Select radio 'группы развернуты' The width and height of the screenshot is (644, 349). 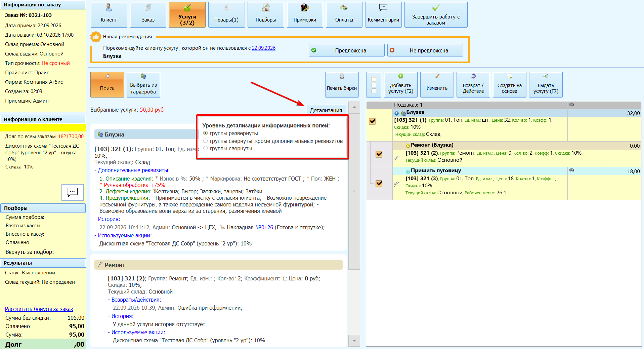206,133
